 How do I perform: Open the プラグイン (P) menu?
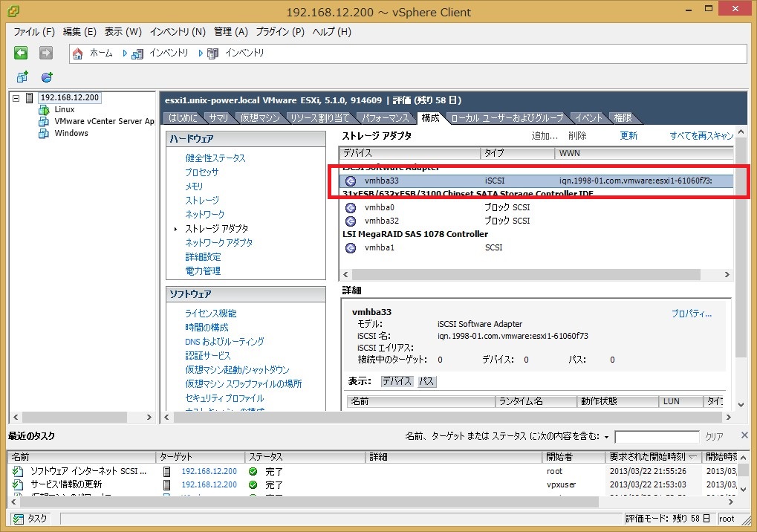(x=280, y=32)
